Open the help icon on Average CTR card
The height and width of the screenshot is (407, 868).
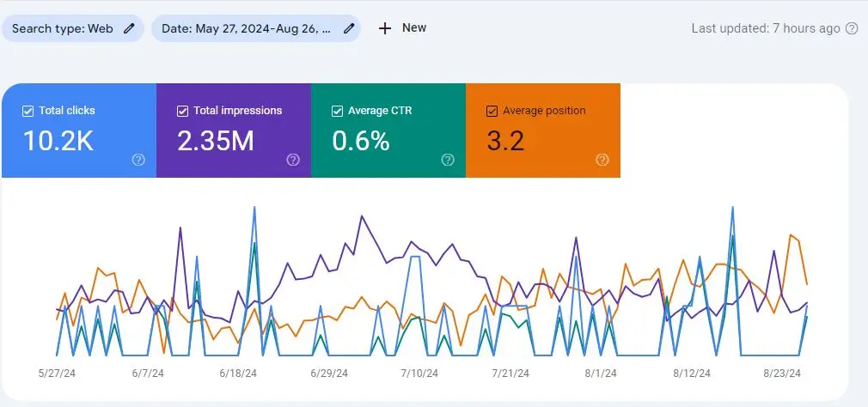click(x=448, y=160)
